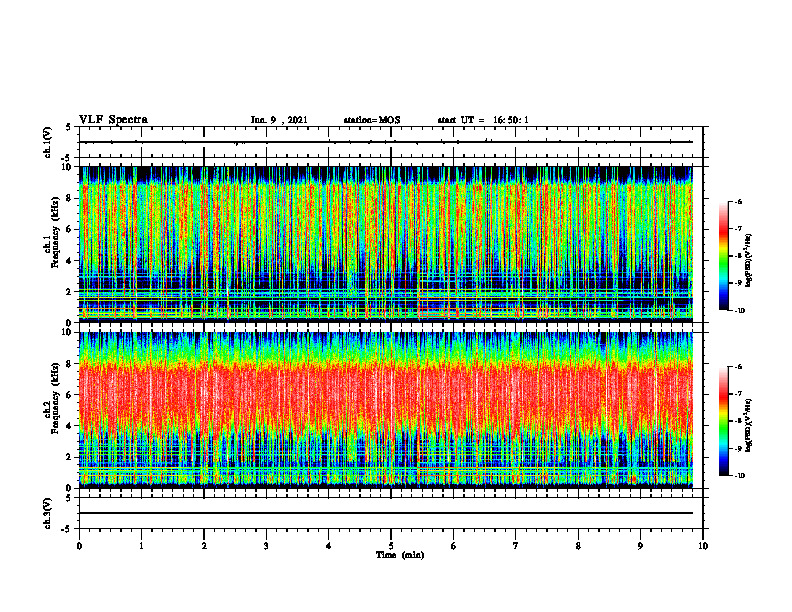Click the "VLF Spectra" plot title

click(113, 120)
